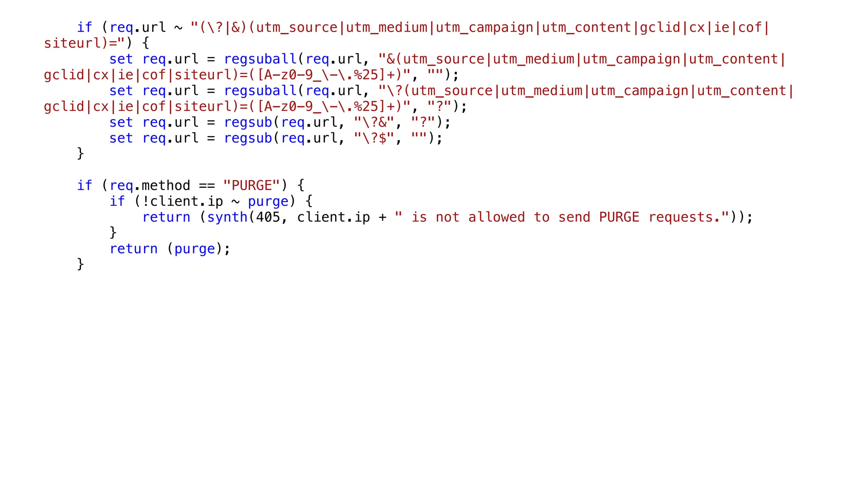Click the first set keyword
Image resolution: width=868 pixels, height=488 pixels.
tap(121, 59)
